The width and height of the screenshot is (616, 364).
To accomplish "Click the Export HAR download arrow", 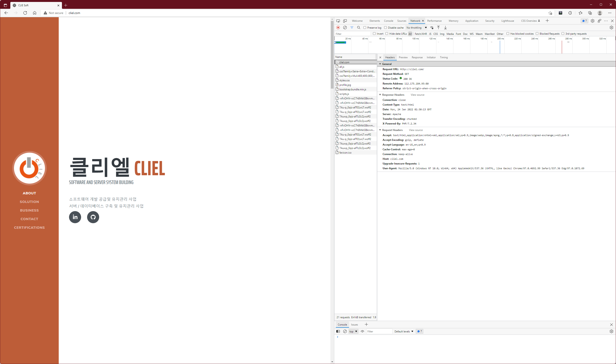I will click(x=445, y=28).
